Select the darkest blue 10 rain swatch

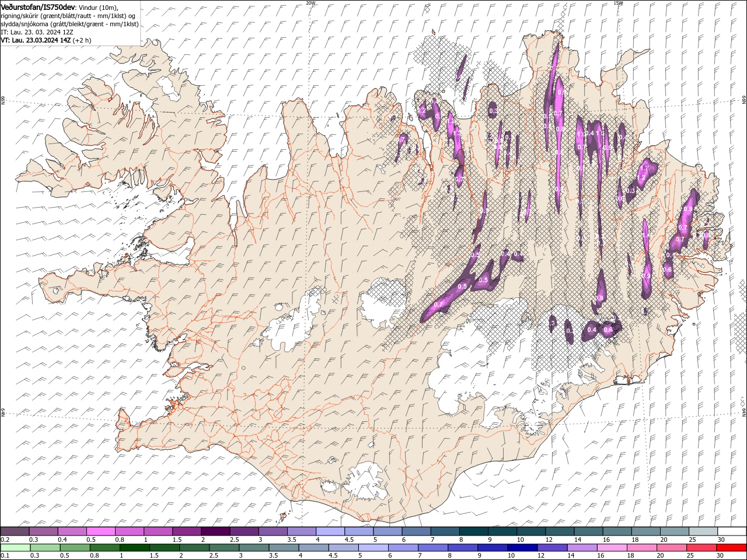[522, 548]
